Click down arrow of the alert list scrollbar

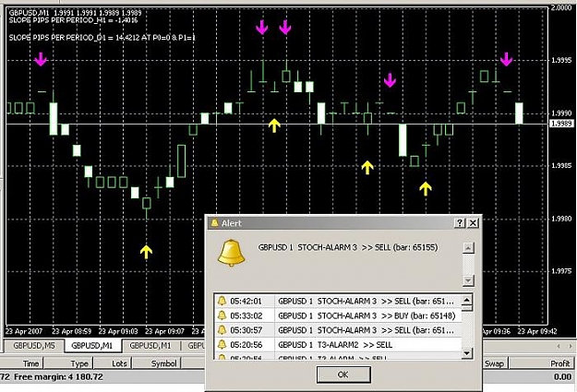coord(466,353)
